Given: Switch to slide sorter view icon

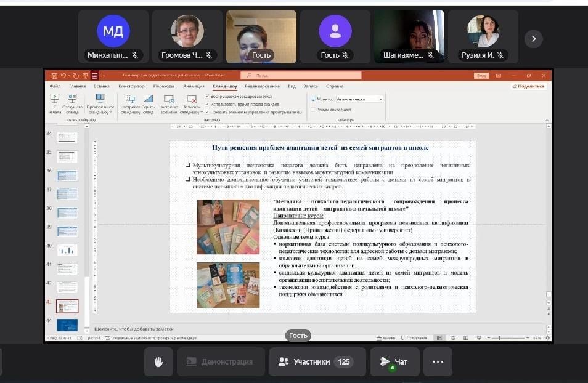Looking at the screenshot, I should tap(452, 338).
